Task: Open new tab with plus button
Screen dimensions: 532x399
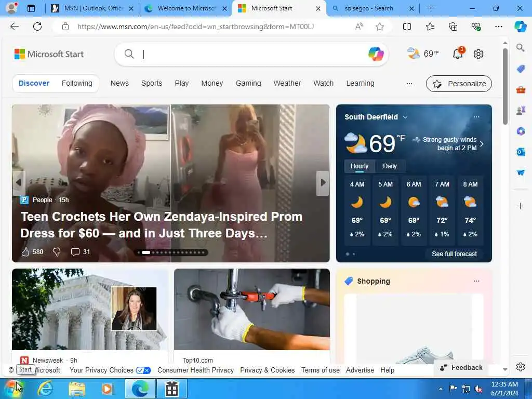Action: click(431, 8)
